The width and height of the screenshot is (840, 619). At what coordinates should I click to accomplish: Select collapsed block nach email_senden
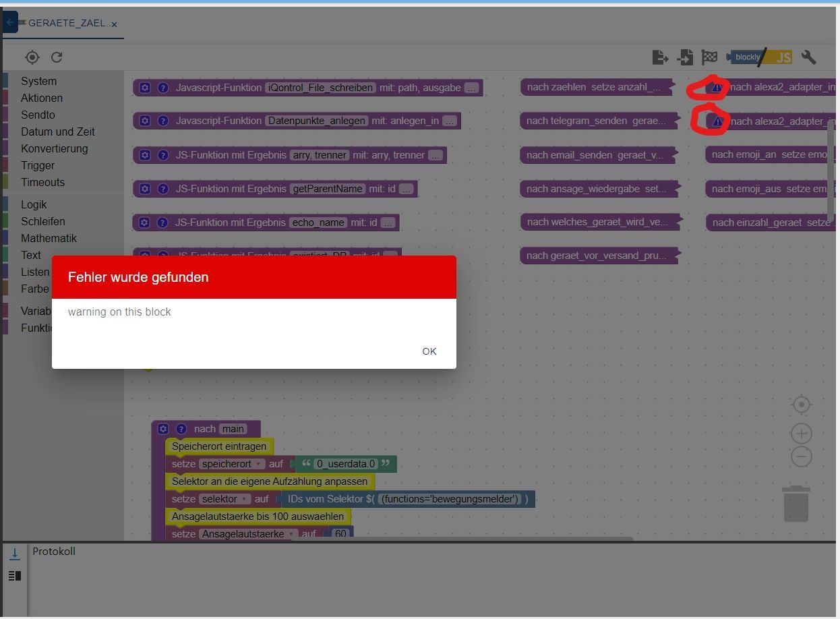point(597,155)
